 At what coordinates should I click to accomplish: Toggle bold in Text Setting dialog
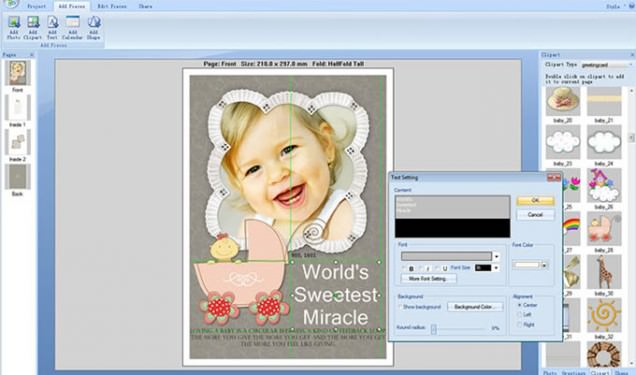tap(411, 268)
